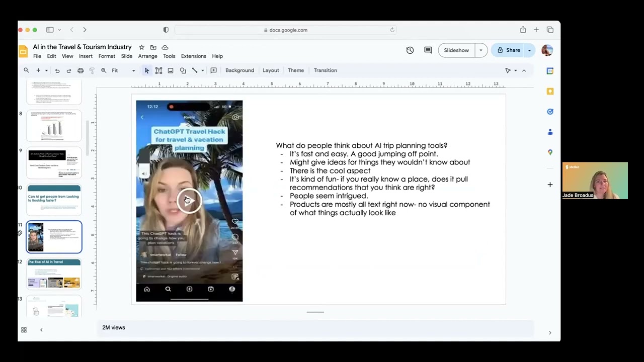Click the Share button
The height and width of the screenshot is (362, 644).
click(x=509, y=50)
